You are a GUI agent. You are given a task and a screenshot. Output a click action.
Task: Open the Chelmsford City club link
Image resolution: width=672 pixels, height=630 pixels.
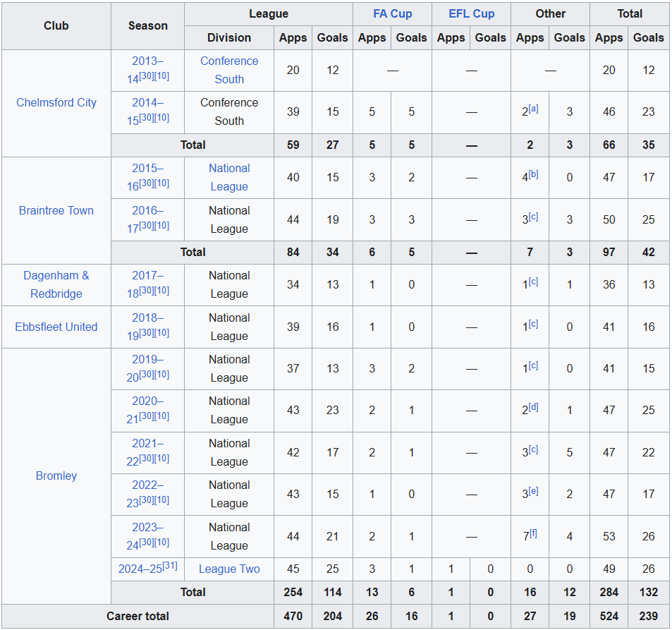tap(56, 102)
